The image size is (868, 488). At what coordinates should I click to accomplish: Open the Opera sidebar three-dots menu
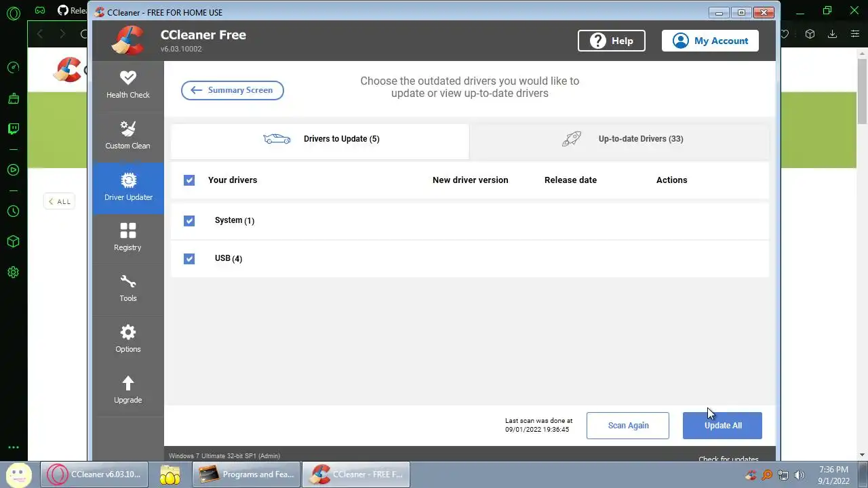pos(13,447)
